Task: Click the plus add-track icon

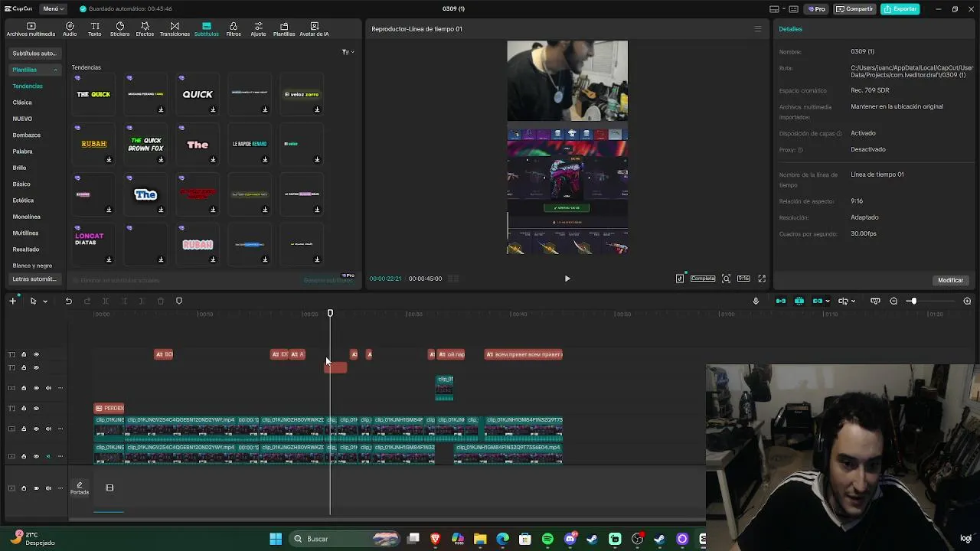Action: (12, 301)
